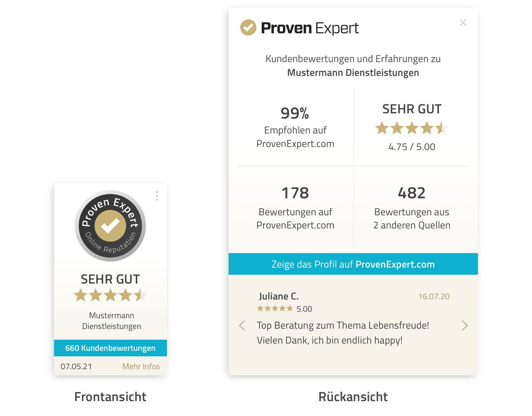
Task: Open the three-dot menu on front widget
Action: pyautogui.click(x=157, y=196)
